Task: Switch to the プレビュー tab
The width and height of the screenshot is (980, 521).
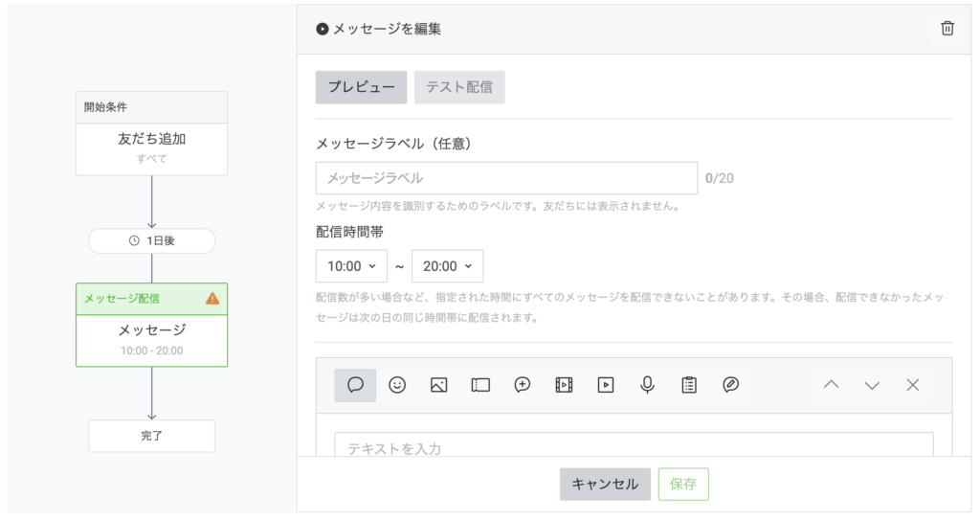Action: (361, 87)
